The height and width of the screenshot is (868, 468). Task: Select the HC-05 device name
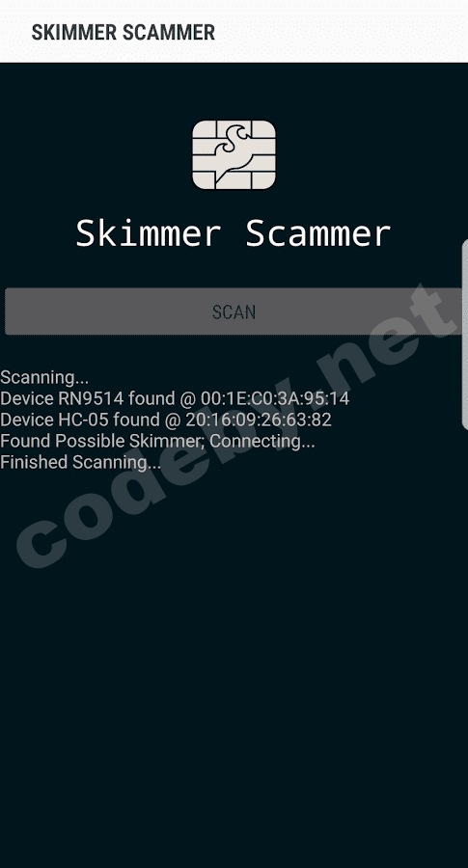(x=83, y=420)
